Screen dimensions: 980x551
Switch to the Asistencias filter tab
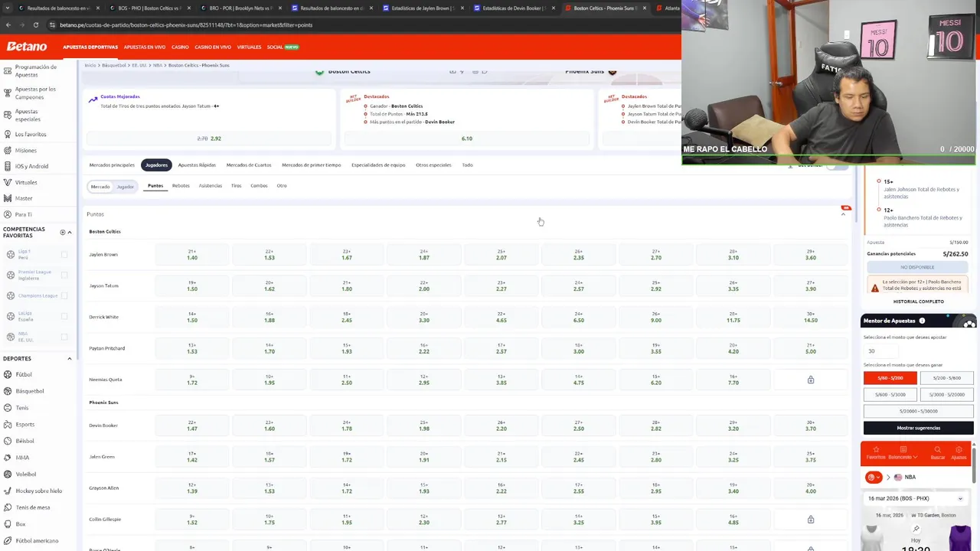click(x=211, y=185)
